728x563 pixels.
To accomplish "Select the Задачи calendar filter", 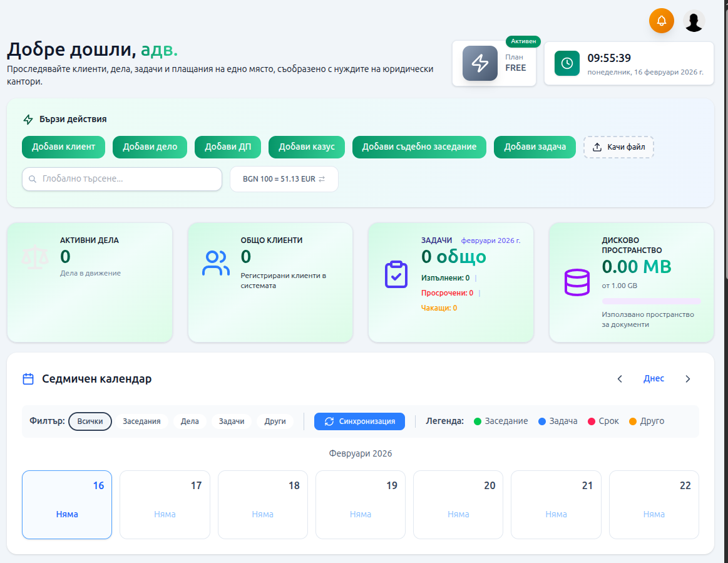I will click(x=232, y=421).
